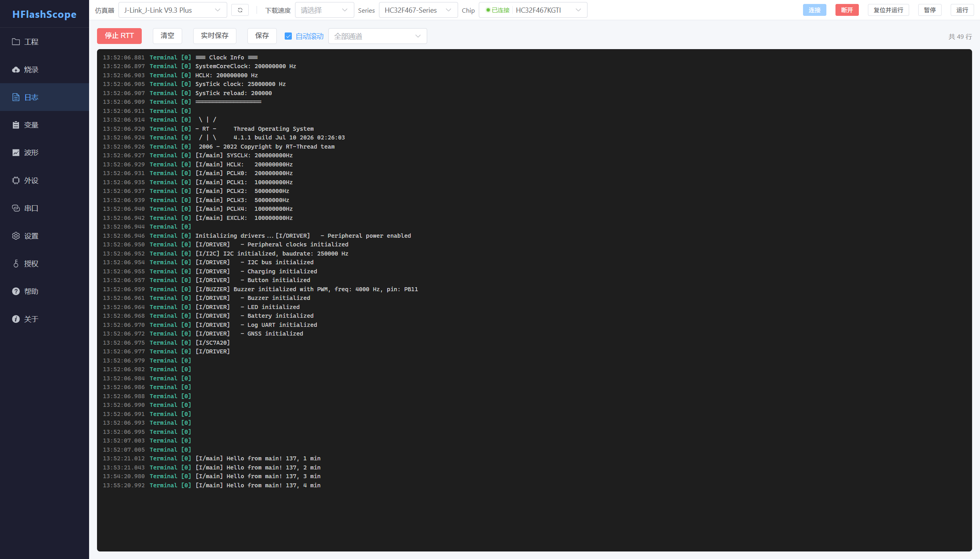
Task: Click the 暂停 button
Action: point(929,10)
